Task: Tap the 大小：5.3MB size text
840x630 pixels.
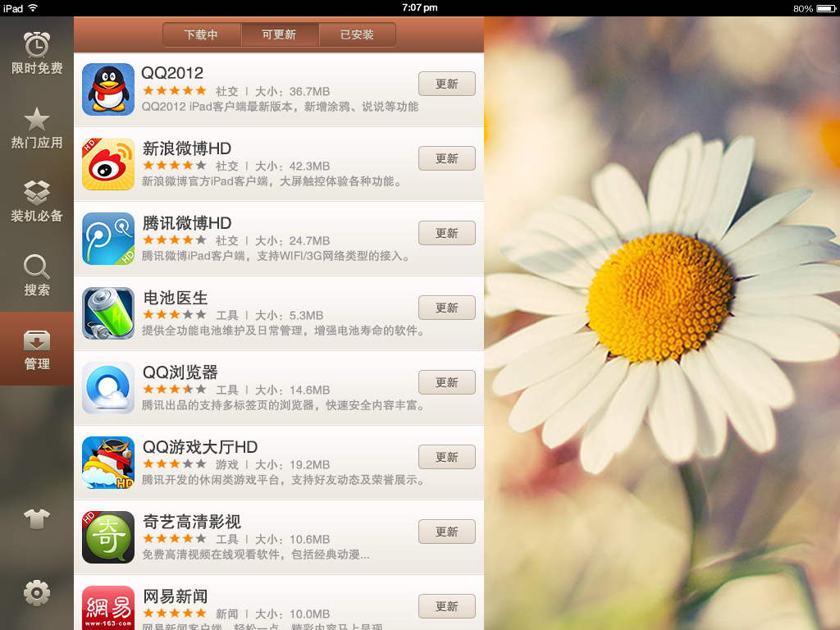Action: (x=290, y=316)
